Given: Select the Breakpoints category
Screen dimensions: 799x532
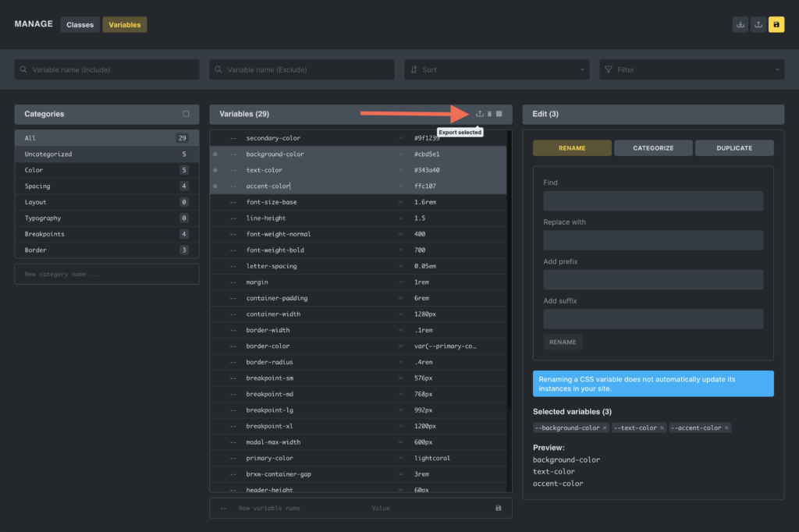Looking at the screenshot, I should [44, 234].
